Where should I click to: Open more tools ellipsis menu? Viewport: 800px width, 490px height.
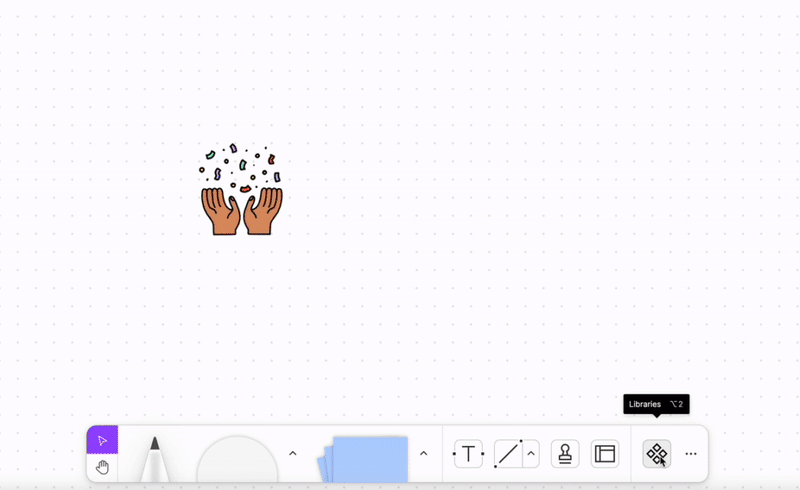691,454
